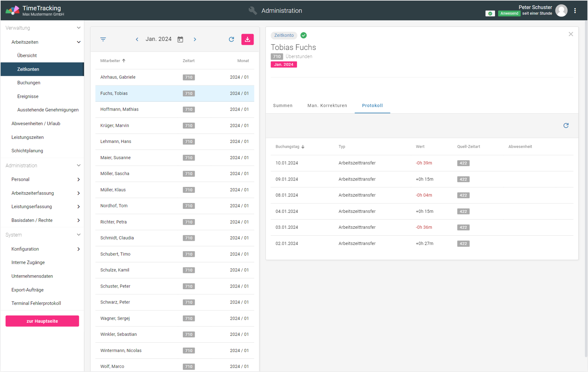Collapse the Verwaltung section
Screen dimensions: 588x372
pyautogui.click(x=78, y=28)
